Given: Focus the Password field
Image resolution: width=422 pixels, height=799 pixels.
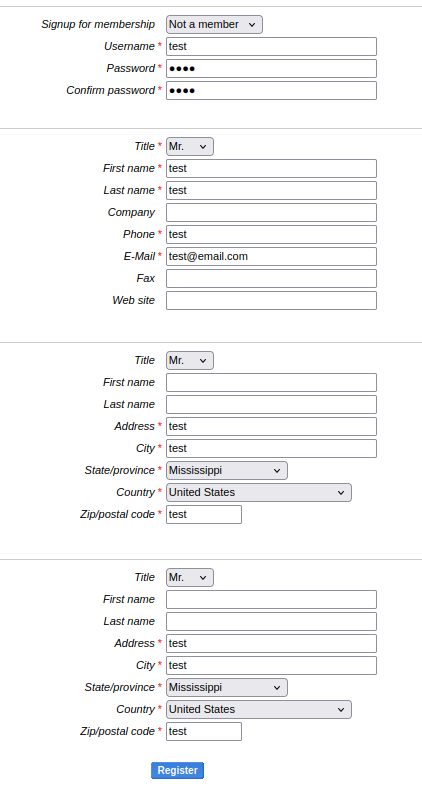Looking at the screenshot, I should [x=271, y=68].
